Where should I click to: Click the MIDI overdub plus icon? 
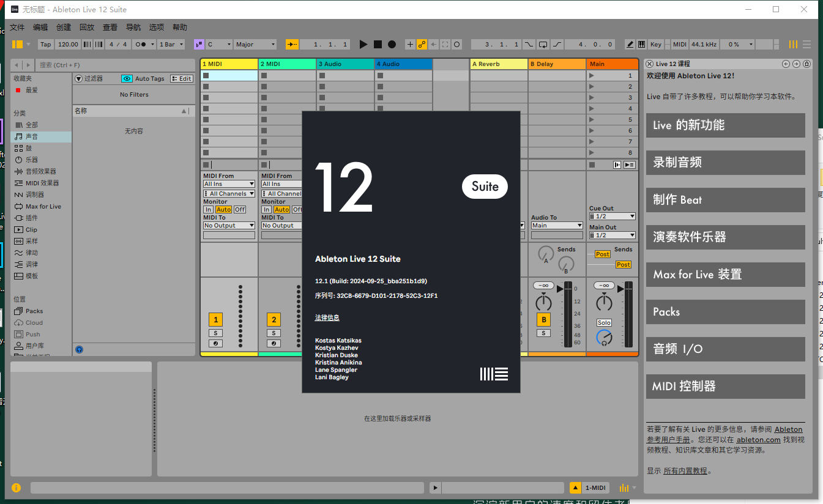tap(410, 44)
